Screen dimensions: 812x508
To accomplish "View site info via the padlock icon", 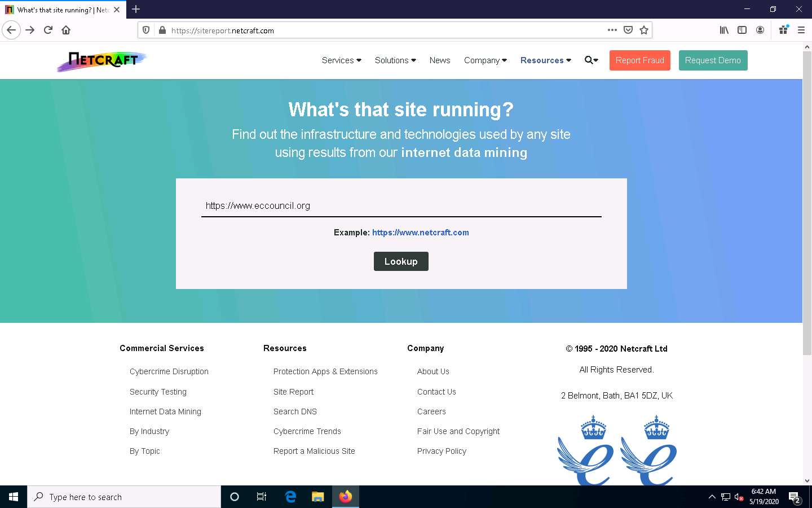I will click(x=162, y=30).
